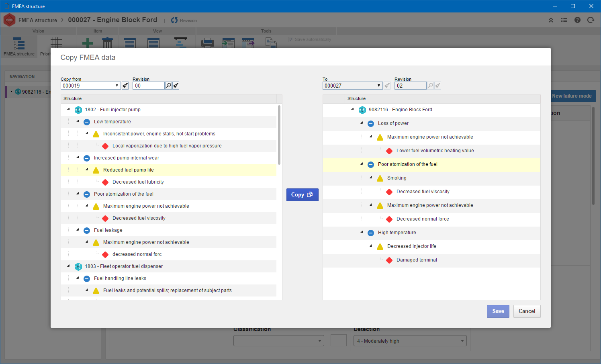Image resolution: width=601 pixels, height=364 pixels.
Task: Click the clear icon beside Copy from field
Action: coord(125,86)
